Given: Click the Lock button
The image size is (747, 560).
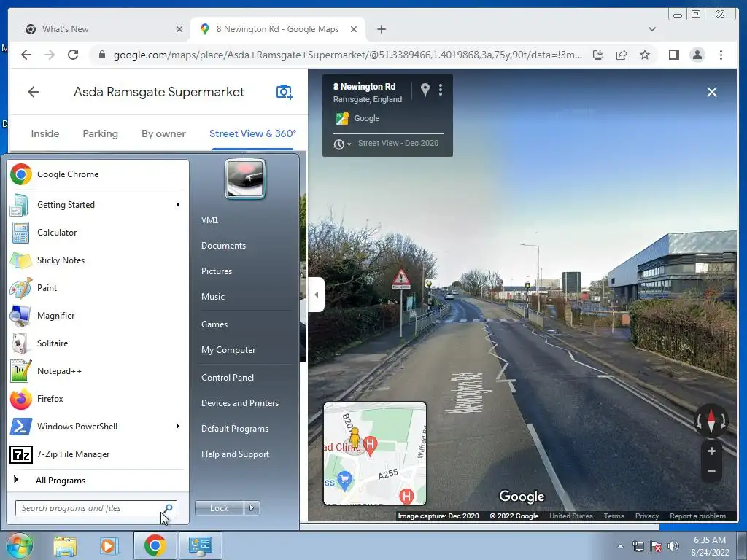Looking at the screenshot, I should (219, 508).
